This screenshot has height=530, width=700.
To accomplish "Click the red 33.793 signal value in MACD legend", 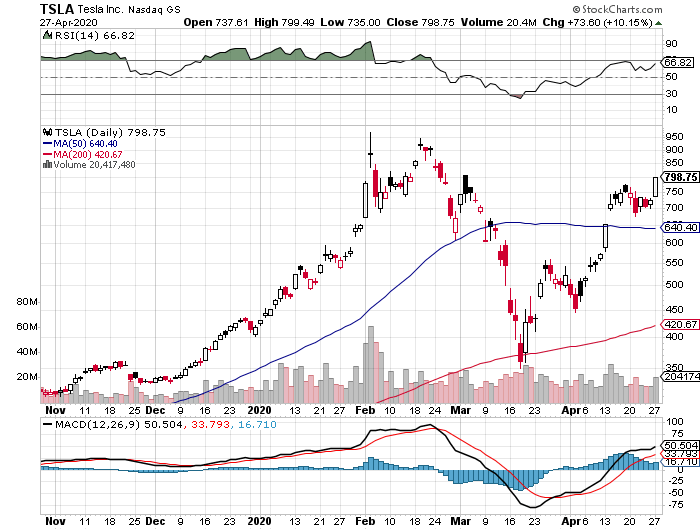I will click(210, 424).
